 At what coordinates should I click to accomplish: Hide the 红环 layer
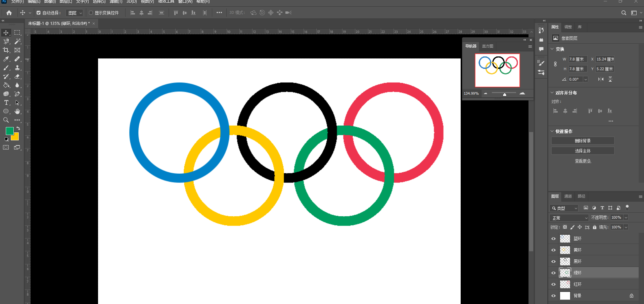coord(553,284)
